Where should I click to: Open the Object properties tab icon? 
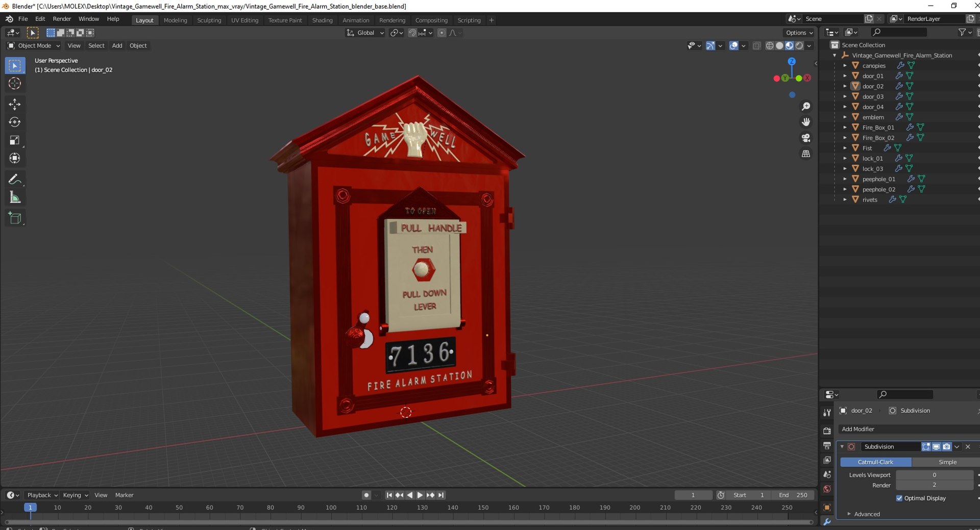(827, 508)
